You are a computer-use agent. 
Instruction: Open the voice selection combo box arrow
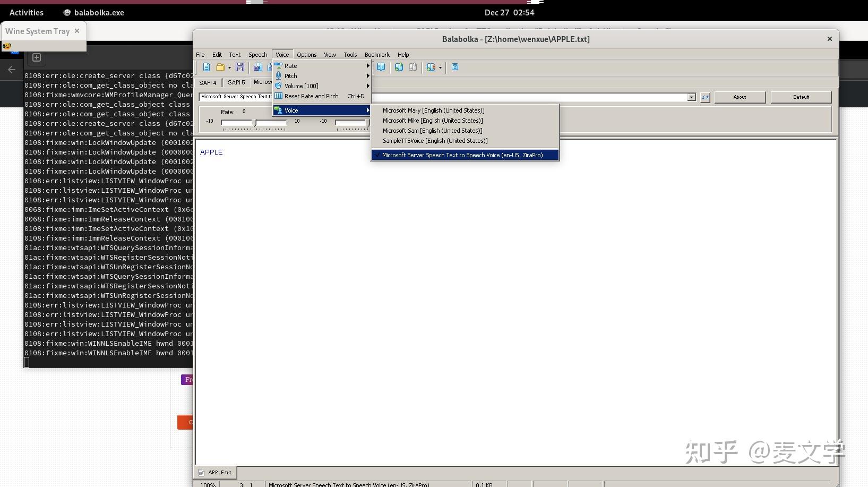(691, 97)
